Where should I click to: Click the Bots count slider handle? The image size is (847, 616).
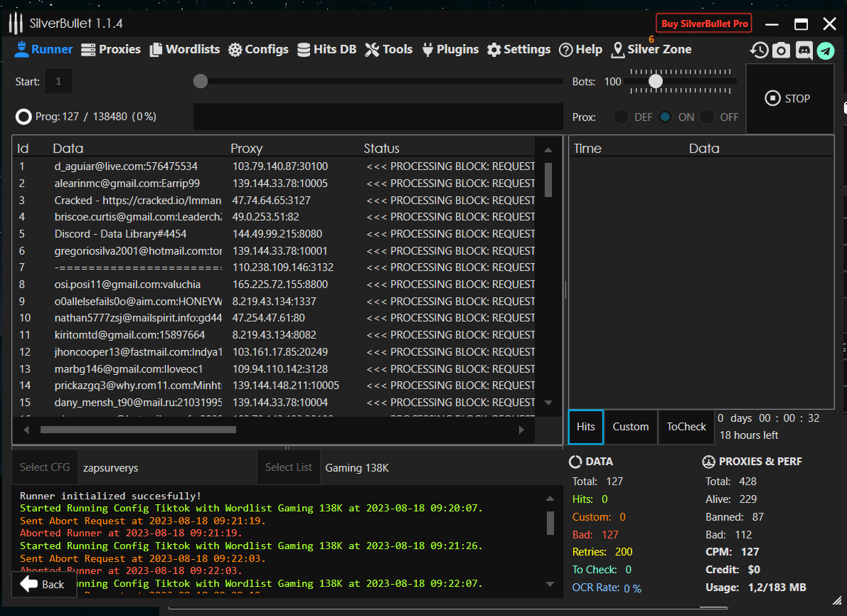656,82
